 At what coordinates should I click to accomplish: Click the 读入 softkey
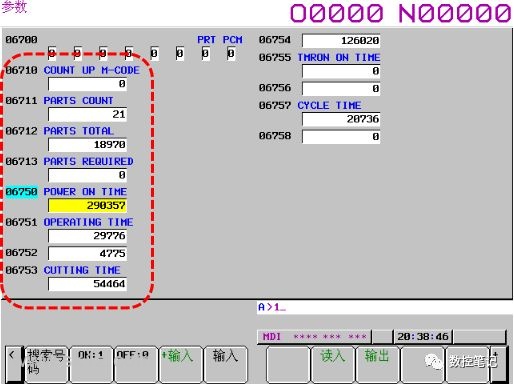[x=332, y=364]
